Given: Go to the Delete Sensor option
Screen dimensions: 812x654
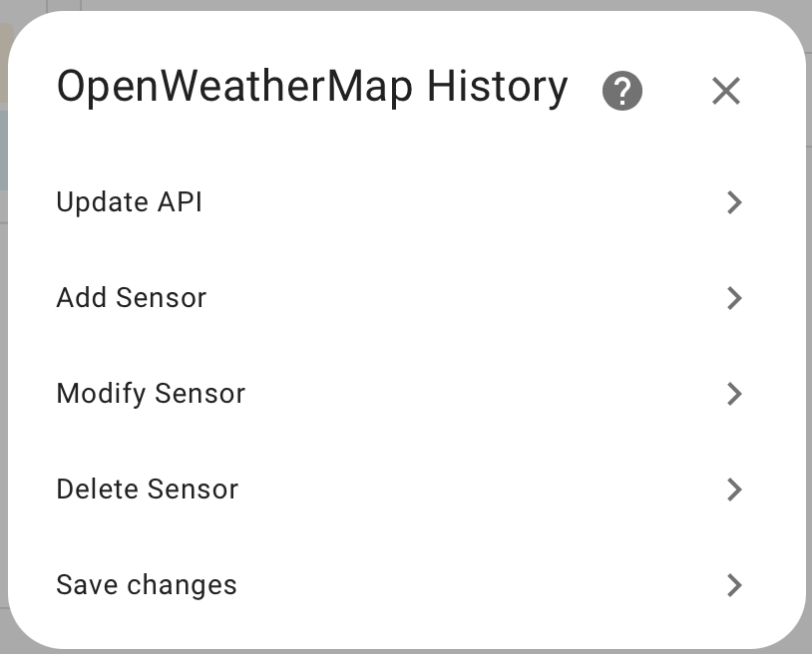Looking at the screenshot, I should click(148, 490).
